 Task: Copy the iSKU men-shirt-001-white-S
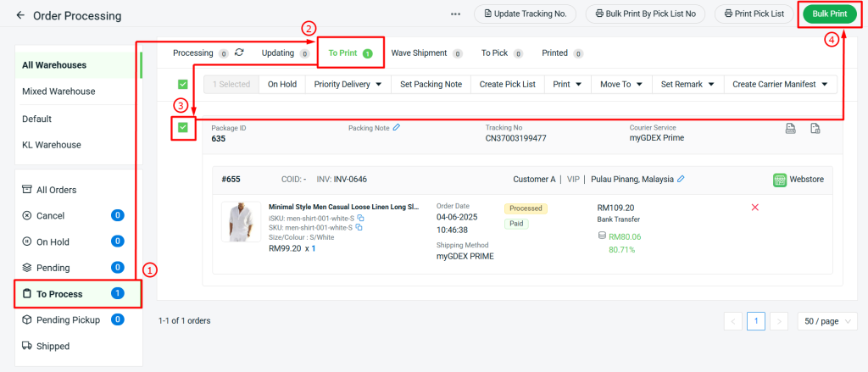(360, 218)
